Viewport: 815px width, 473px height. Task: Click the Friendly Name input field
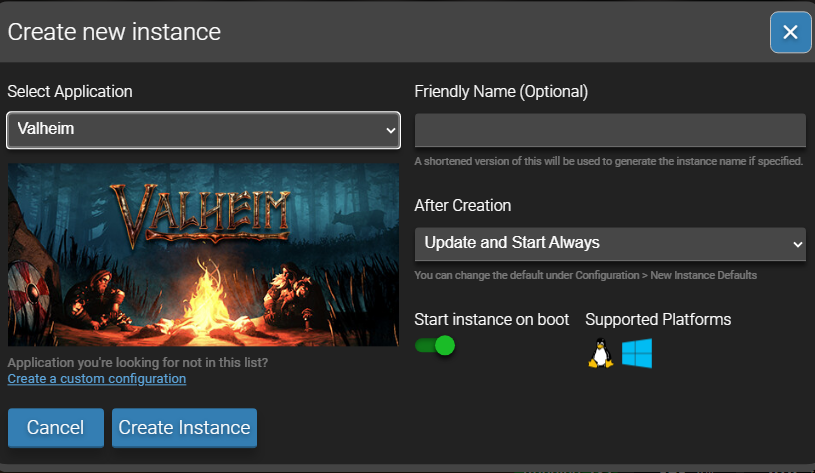coord(610,130)
